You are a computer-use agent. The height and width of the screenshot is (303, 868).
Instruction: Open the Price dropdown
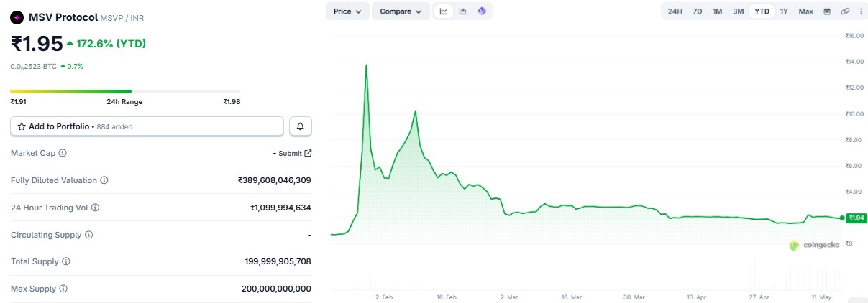point(347,11)
